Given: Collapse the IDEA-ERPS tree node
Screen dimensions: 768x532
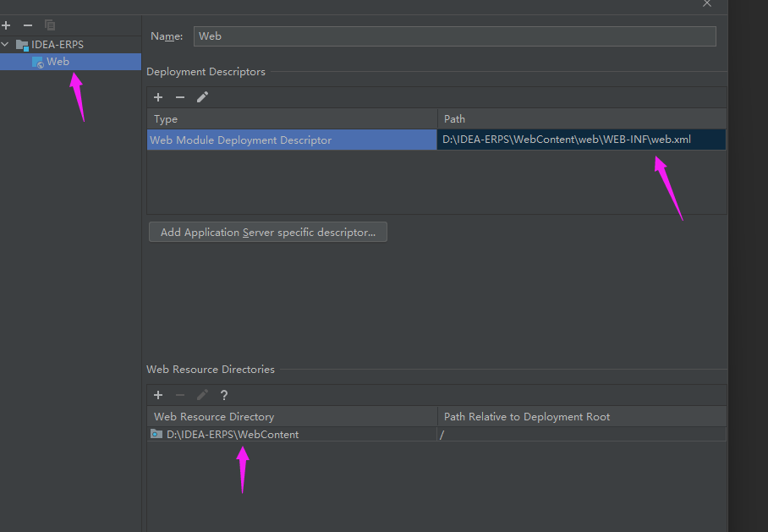Looking at the screenshot, I should (x=6, y=45).
